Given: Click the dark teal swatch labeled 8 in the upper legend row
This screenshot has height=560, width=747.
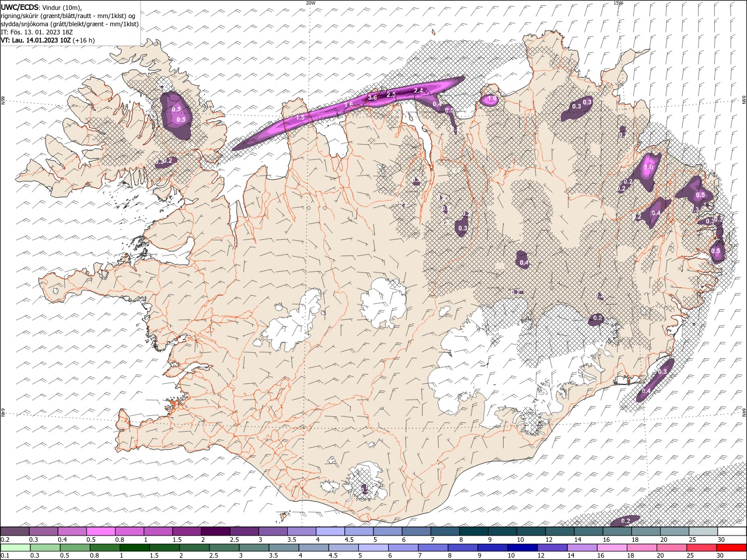Looking at the screenshot, I should point(473,531).
